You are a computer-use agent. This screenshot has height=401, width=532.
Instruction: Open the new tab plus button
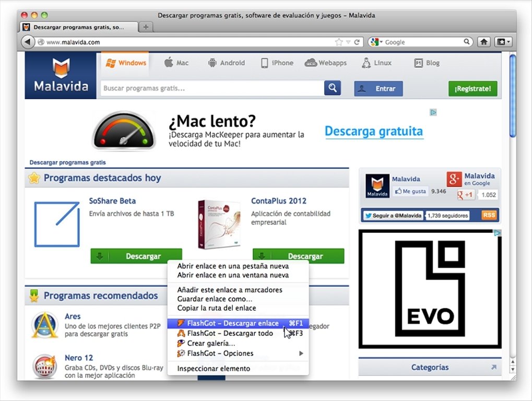click(x=146, y=27)
